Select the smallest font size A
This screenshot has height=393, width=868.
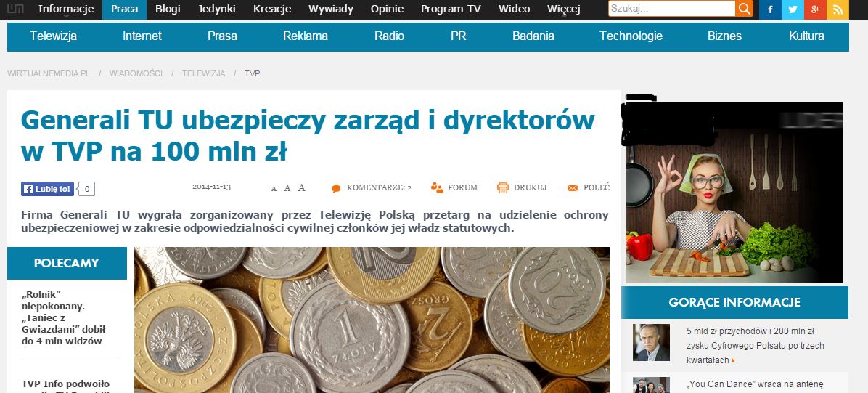(274, 189)
